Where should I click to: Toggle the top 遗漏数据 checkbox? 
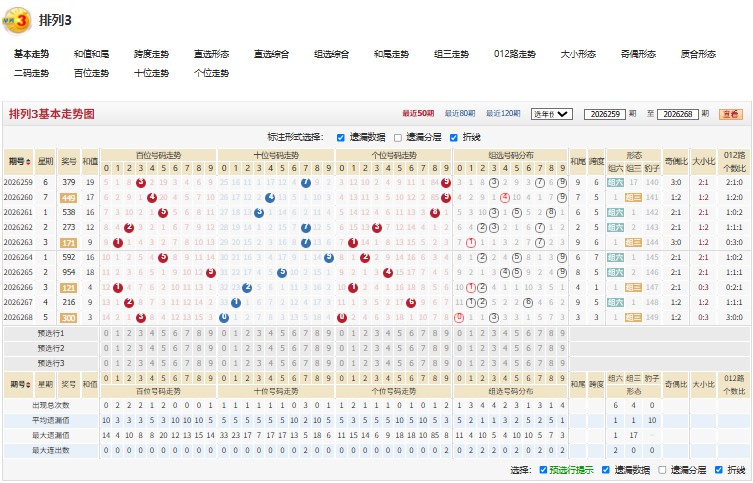click(341, 138)
